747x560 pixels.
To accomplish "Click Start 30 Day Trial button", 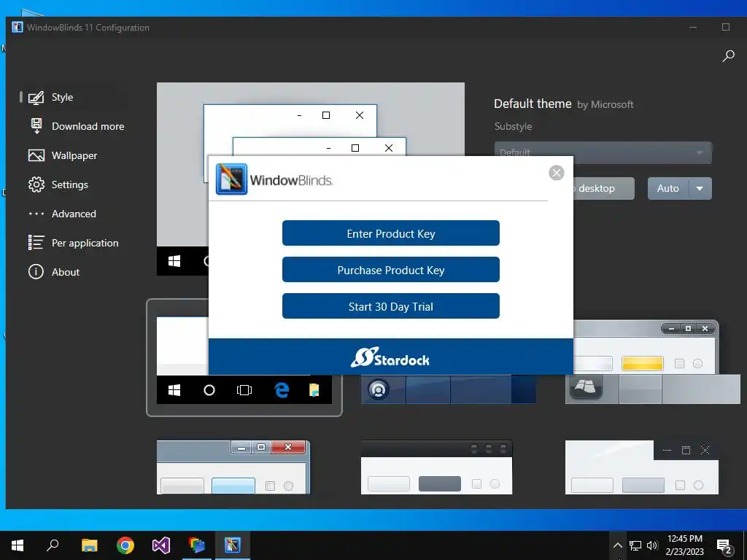I will [x=391, y=306].
